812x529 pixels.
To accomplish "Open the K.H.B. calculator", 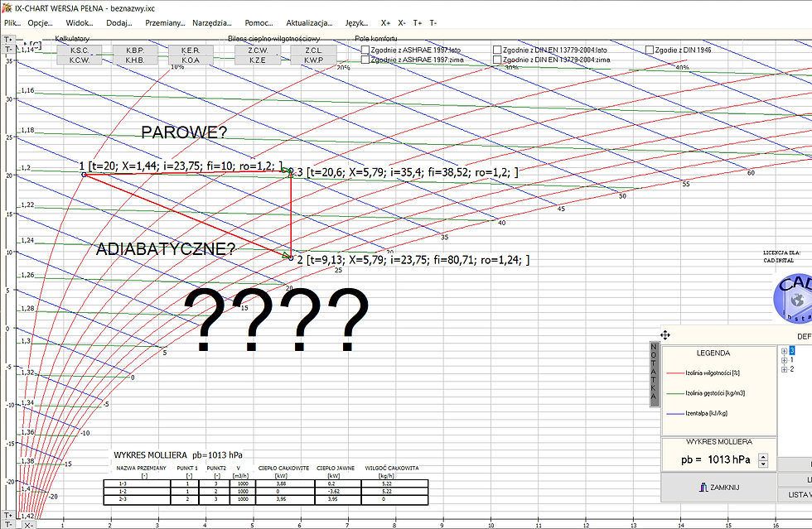I will [135, 60].
